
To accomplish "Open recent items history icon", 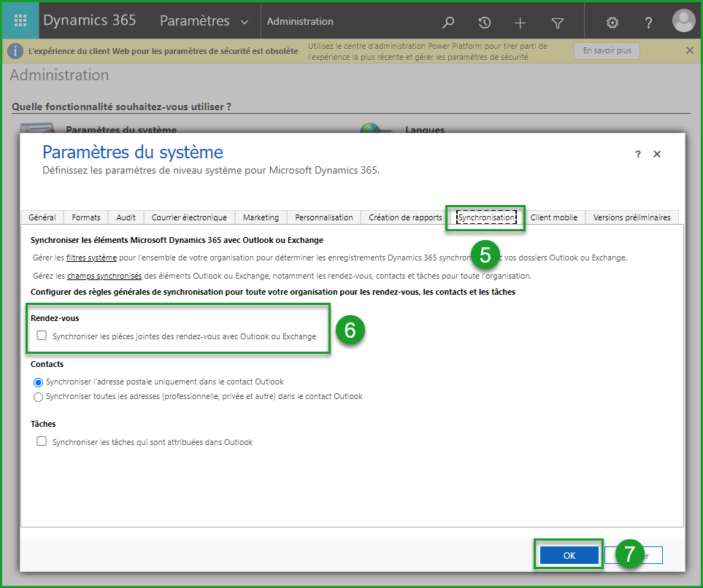I will click(484, 23).
